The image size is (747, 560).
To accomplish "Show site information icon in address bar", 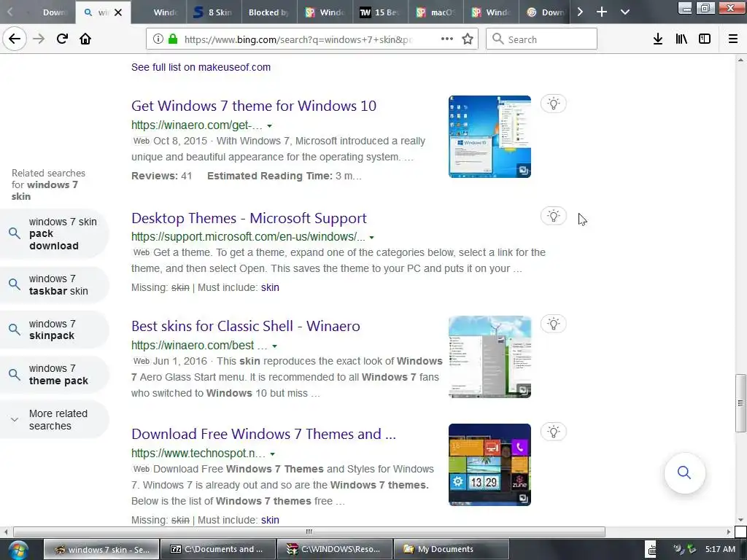I will [158, 39].
